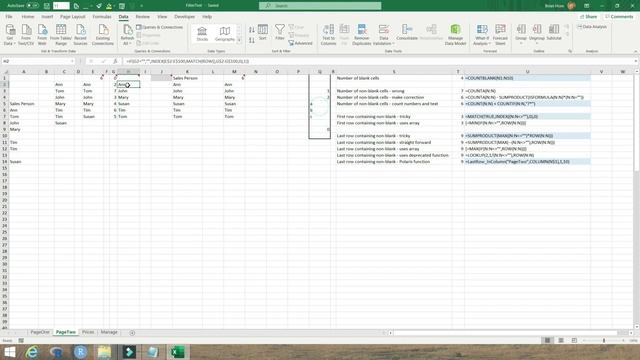
Task: Switch to the Review tab
Action: coord(142,17)
